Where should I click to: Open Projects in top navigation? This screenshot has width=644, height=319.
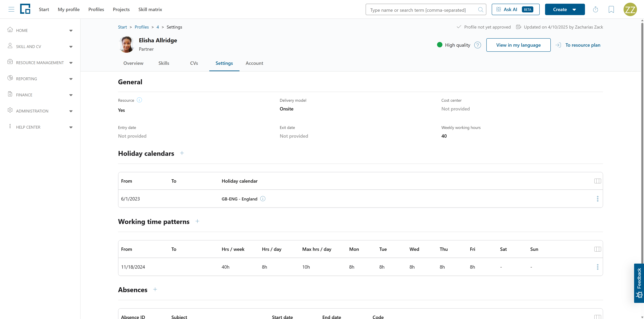pos(121,10)
